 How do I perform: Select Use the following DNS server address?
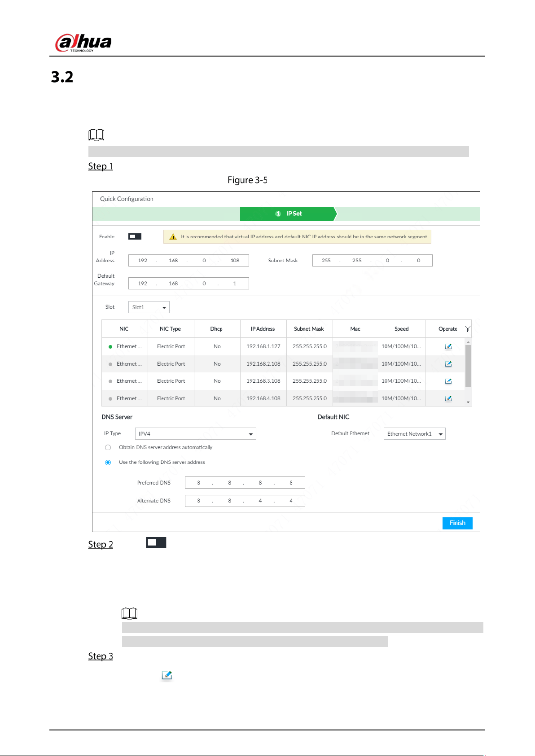pyautogui.click(x=108, y=462)
